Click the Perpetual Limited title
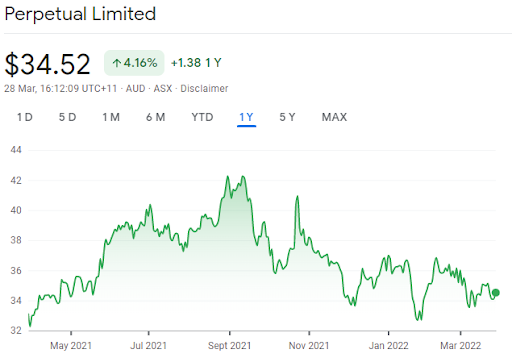The image size is (512, 362). click(x=80, y=14)
